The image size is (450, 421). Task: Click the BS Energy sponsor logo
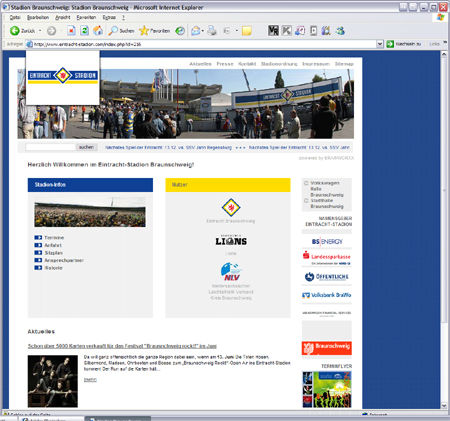(x=327, y=241)
